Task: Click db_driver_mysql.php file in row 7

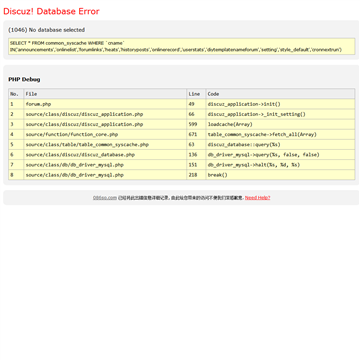Action: pyautogui.click(x=105, y=165)
